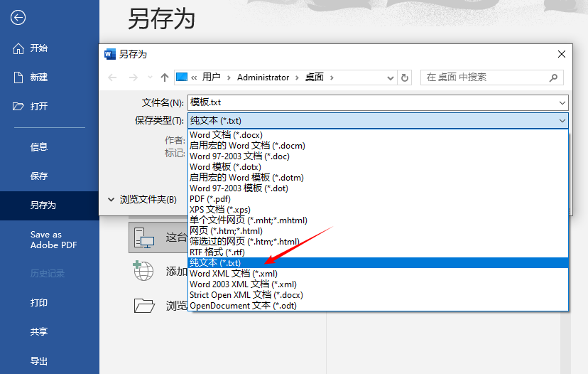
Task: Click the new document icon
Action: [18, 78]
